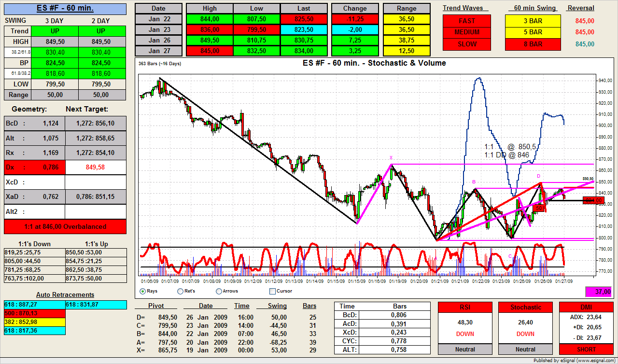The height and width of the screenshot is (364, 618).
Task: Enable the Cursor checkbox
Action: (x=272, y=291)
